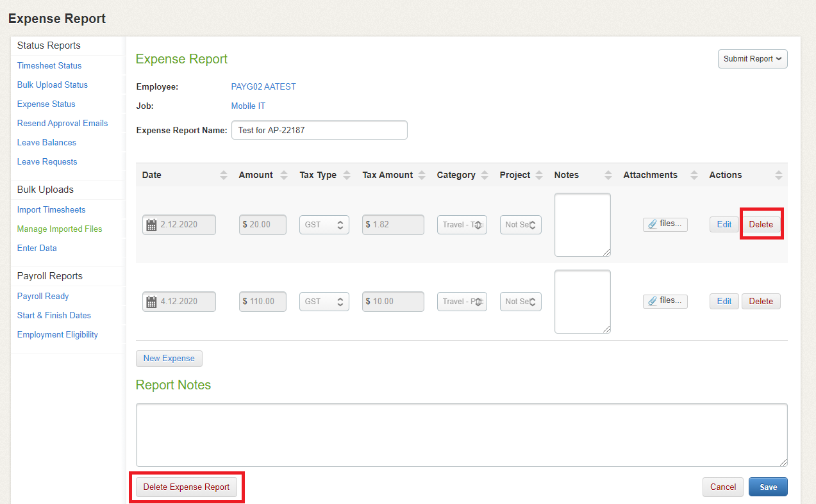Viewport: 816px width, 504px height.
Task: Sort table by Amount column arrows
Action: (x=284, y=175)
